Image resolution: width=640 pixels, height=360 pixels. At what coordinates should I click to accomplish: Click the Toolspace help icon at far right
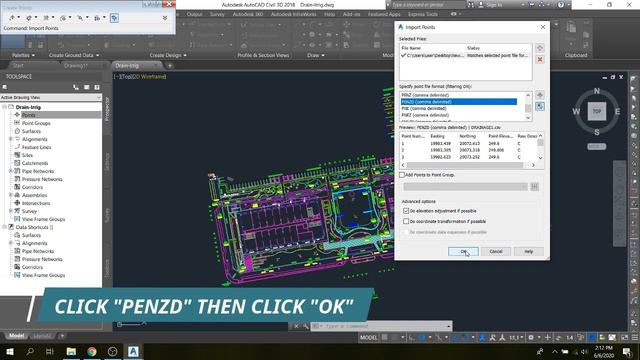click(x=97, y=87)
